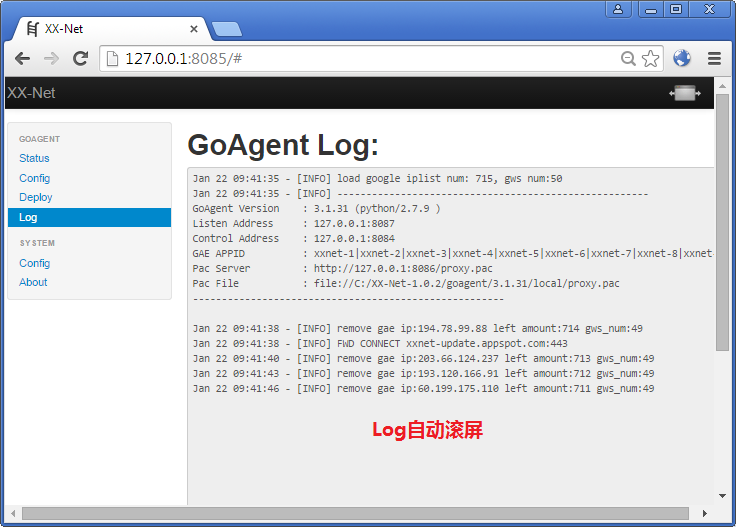Click the connection icon in XX-Net header
This screenshot has height=527, width=736.
[685, 93]
